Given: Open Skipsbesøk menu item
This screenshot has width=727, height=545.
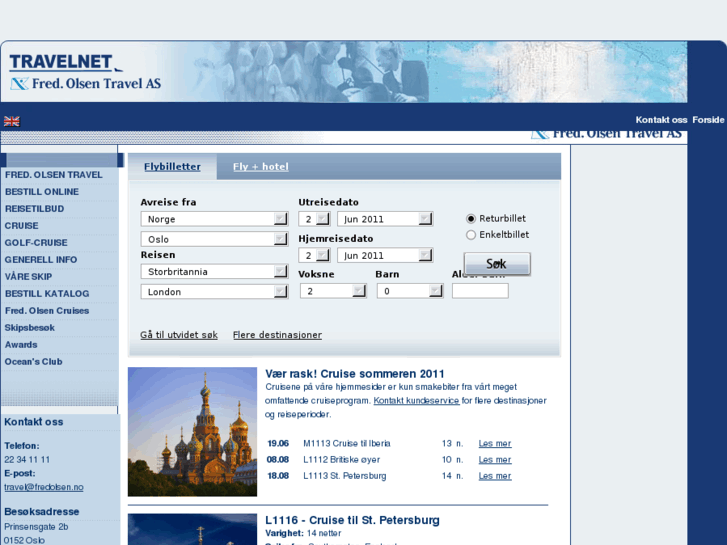Looking at the screenshot, I should tap(30, 328).
